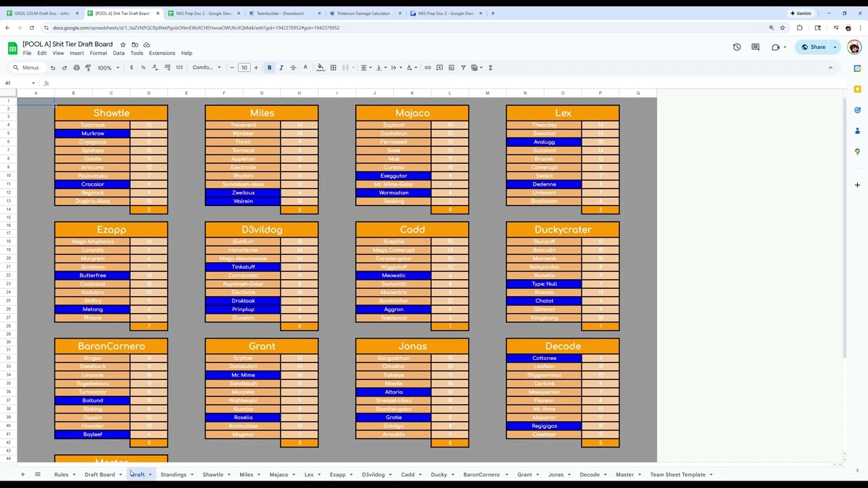Viewport: 868px width, 488px height.
Task: Switch to the Rules sheet tab
Action: 61,474
